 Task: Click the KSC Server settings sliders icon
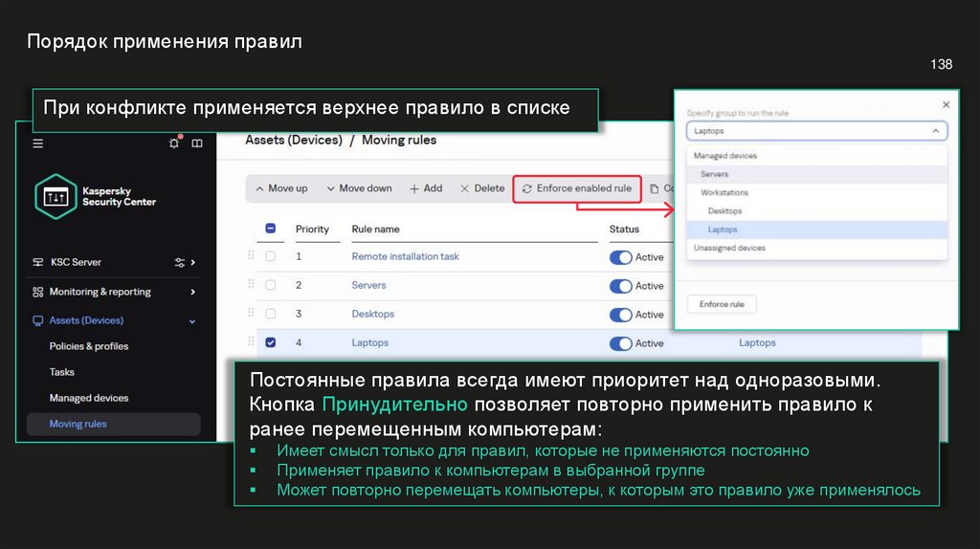(x=179, y=262)
